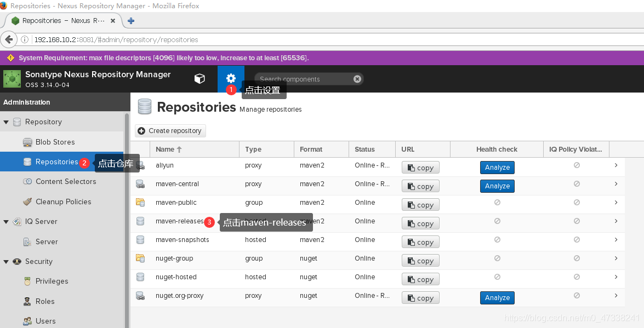Click nuget.org-proxy repository icon

tap(140, 296)
